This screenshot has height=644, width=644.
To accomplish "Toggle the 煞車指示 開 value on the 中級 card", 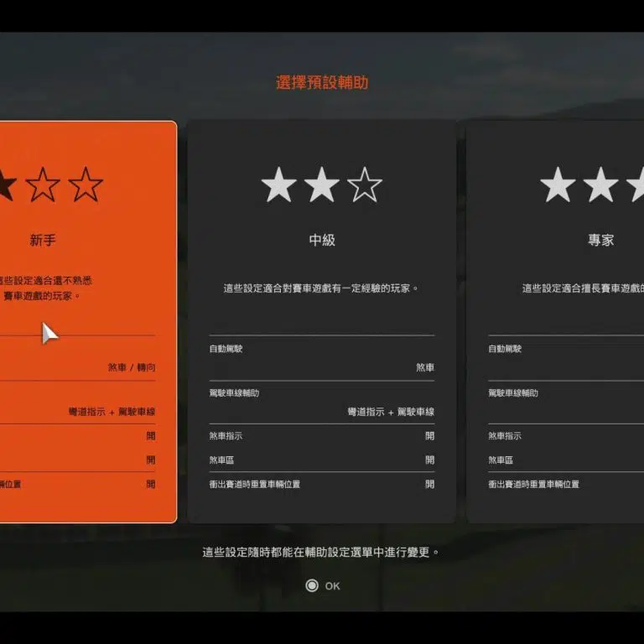I will pyautogui.click(x=429, y=436).
